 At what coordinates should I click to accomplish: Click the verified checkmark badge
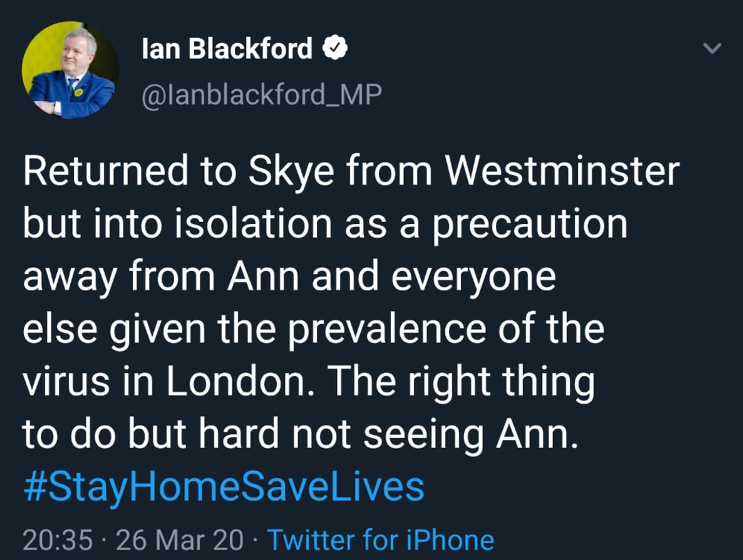(334, 48)
